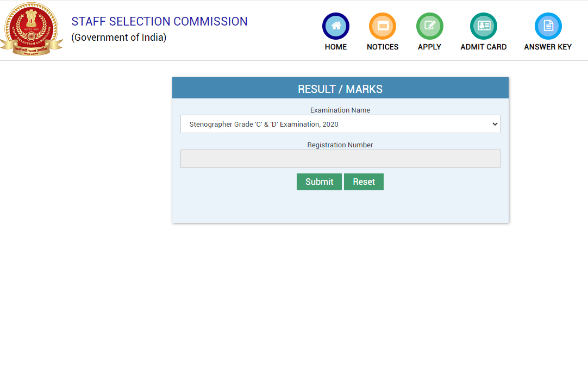The width and height of the screenshot is (588, 380).
Task: Open the teal Admit Card icon
Action: pyautogui.click(x=484, y=26)
